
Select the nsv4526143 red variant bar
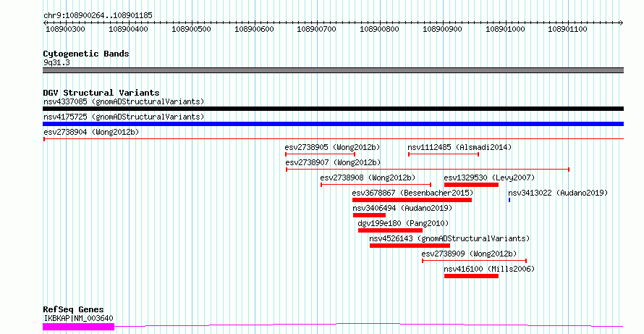410,246
